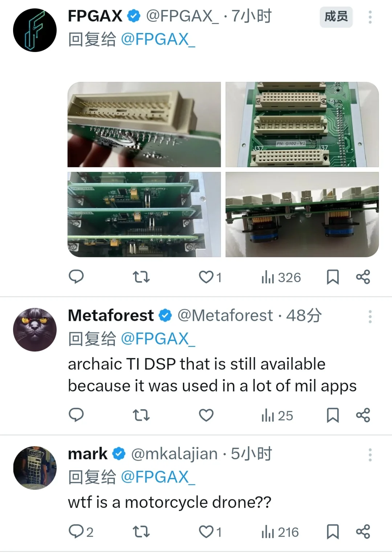View the PN: G102-V3 board photo
Viewport: 392px width, 553px height.
(302, 124)
